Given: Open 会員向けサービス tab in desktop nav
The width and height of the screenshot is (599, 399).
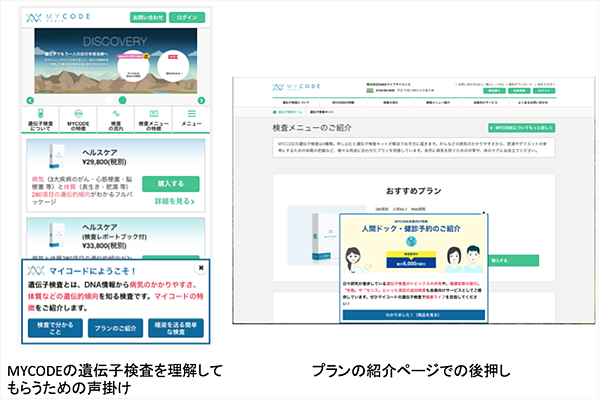Looking at the screenshot, I should point(485,102).
